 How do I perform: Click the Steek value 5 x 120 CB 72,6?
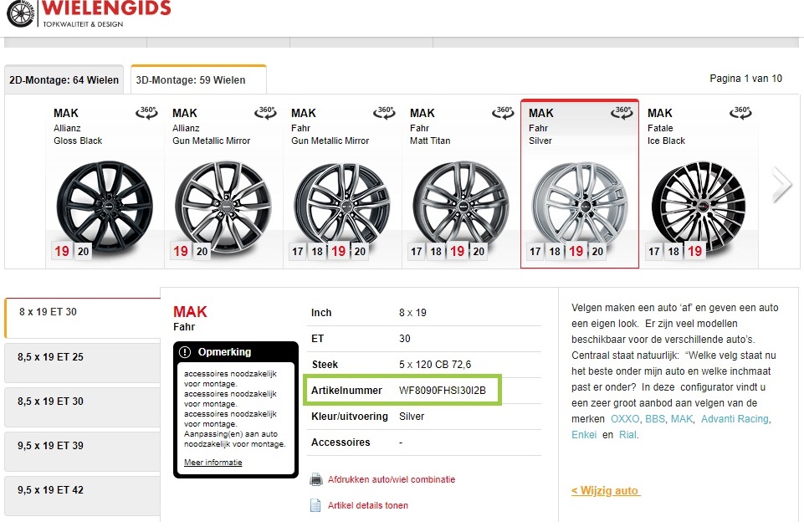(x=435, y=365)
